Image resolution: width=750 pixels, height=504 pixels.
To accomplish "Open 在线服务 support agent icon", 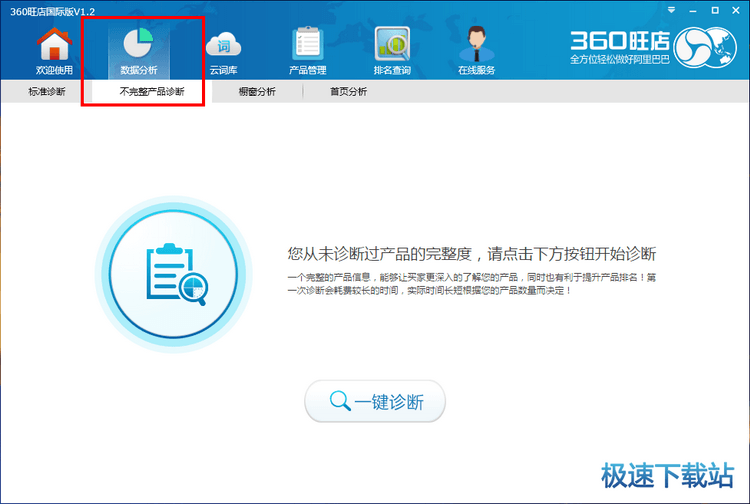I will click(476, 51).
